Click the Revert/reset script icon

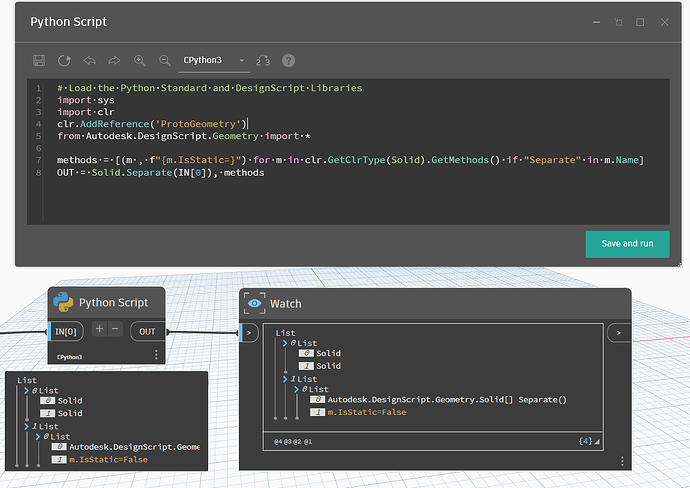65,61
